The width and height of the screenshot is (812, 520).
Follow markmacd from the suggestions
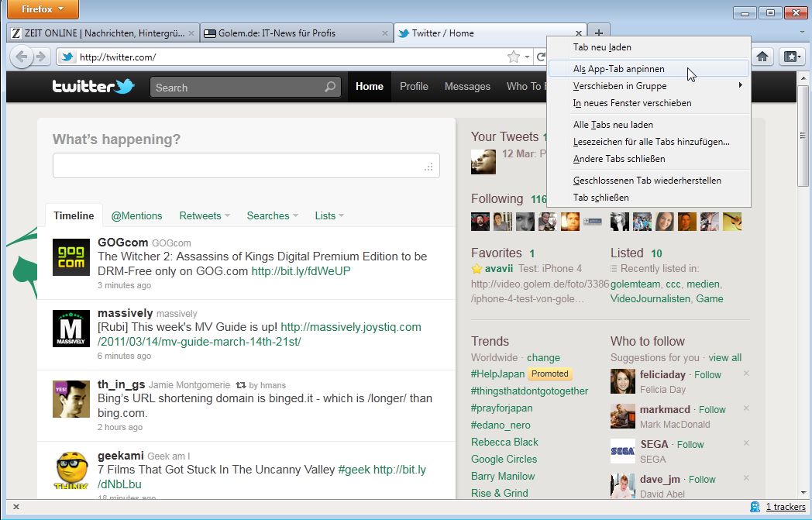(712, 409)
